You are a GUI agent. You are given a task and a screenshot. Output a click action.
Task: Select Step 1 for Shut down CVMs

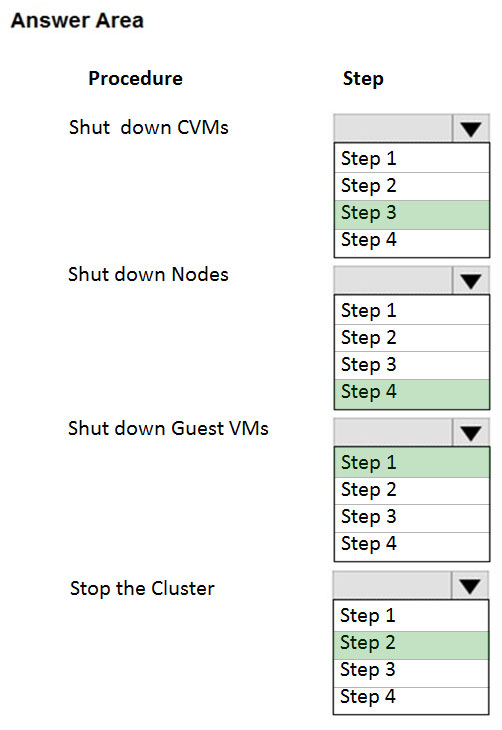(x=412, y=158)
